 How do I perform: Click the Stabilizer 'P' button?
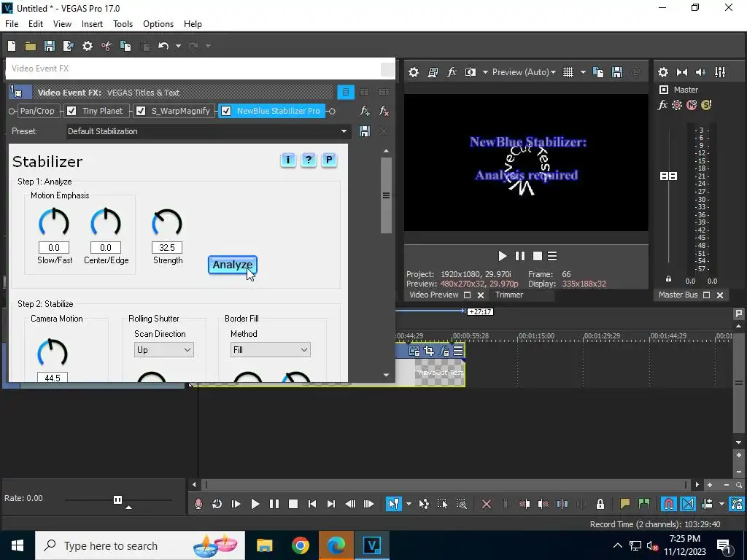(x=329, y=160)
